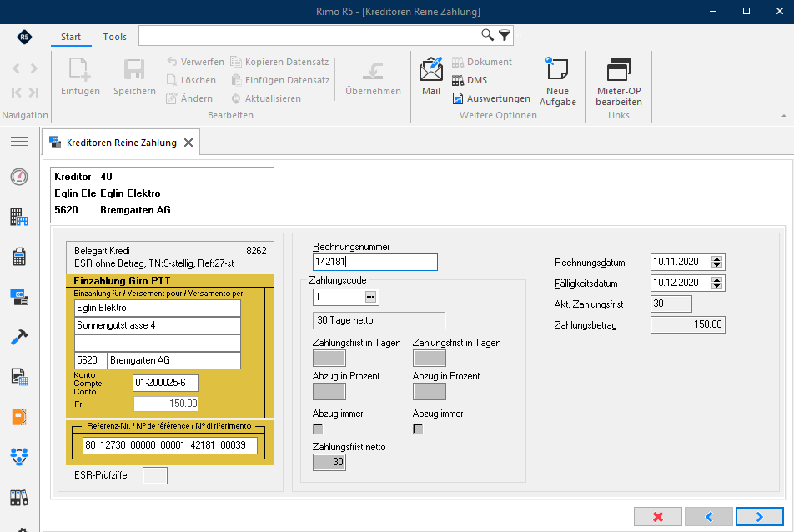Screen dimensions: 794x532
Task: Click the ESR-Prüfziffer input box
Action: point(155,475)
